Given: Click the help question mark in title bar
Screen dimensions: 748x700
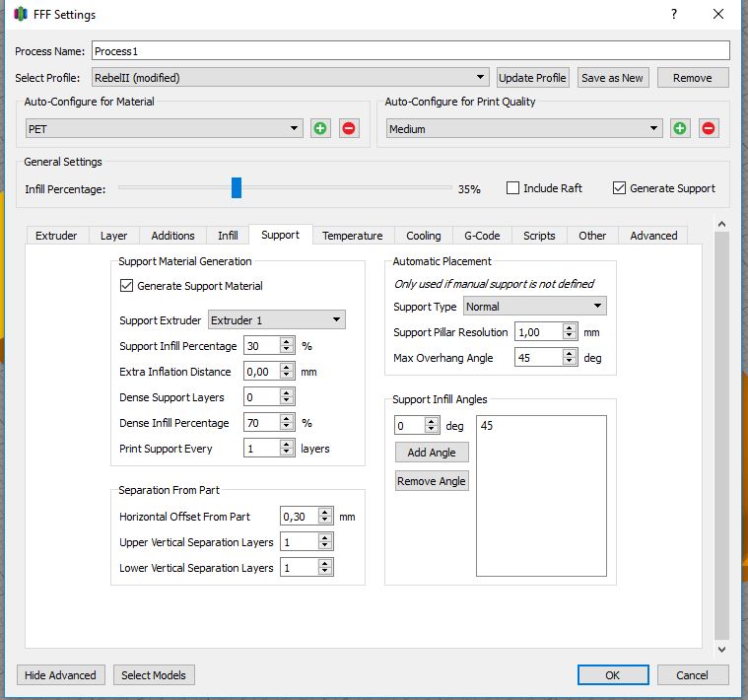Looking at the screenshot, I should (674, 15).
